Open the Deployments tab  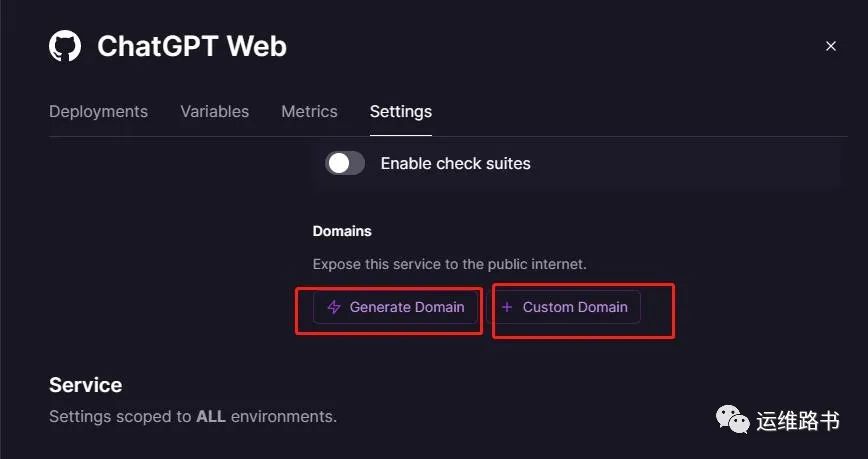pos(98,111)
